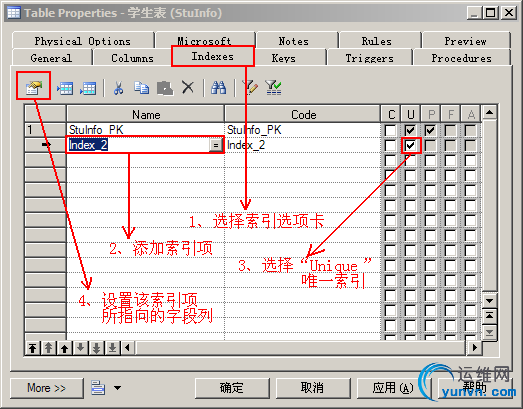
Task: Click the Add a Row toolbar icon
Action: point(88,88)
